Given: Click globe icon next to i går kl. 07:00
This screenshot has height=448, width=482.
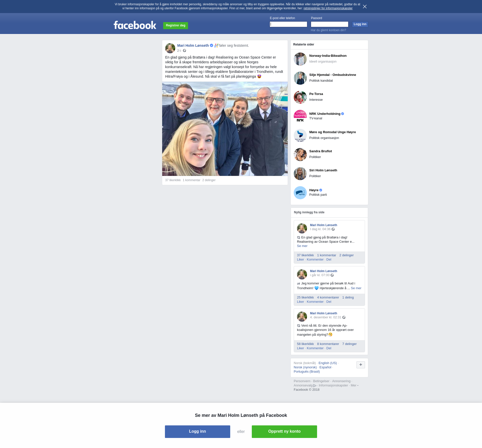Looking at the screenshot, I should click(332, 275).
